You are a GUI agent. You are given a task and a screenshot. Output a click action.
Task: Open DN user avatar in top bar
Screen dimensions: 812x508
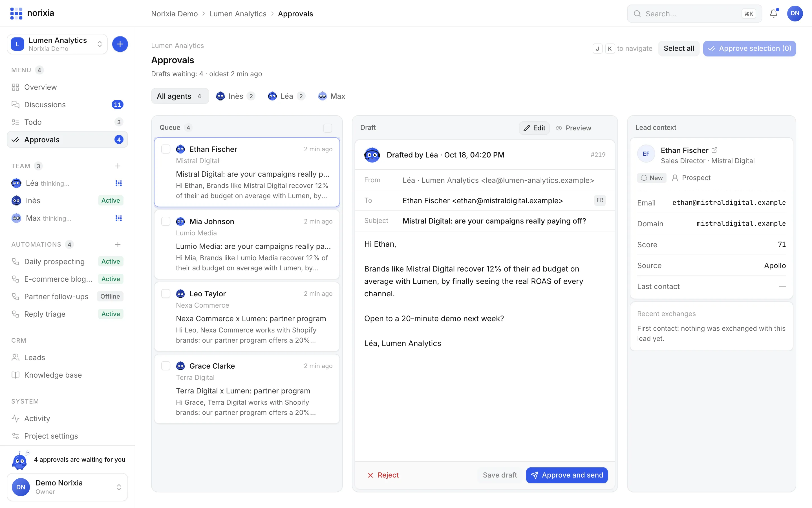click(x=795, y=14)
